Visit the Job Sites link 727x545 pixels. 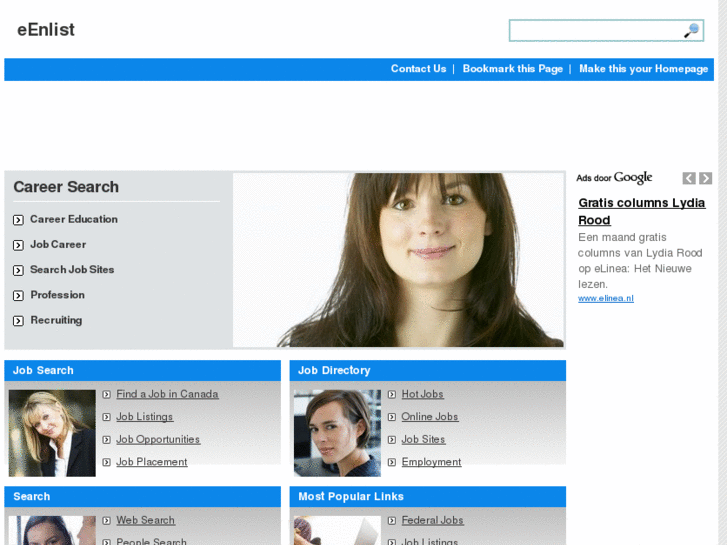click(x=423, y=439)
